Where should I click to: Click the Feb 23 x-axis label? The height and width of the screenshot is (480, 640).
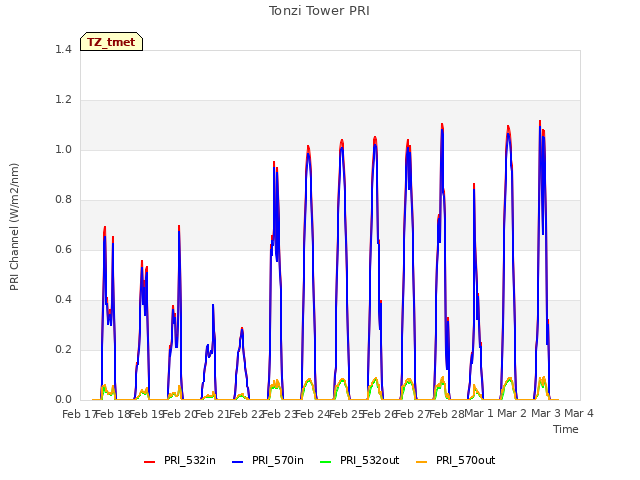pyautogui.click(x=280, y=414)
